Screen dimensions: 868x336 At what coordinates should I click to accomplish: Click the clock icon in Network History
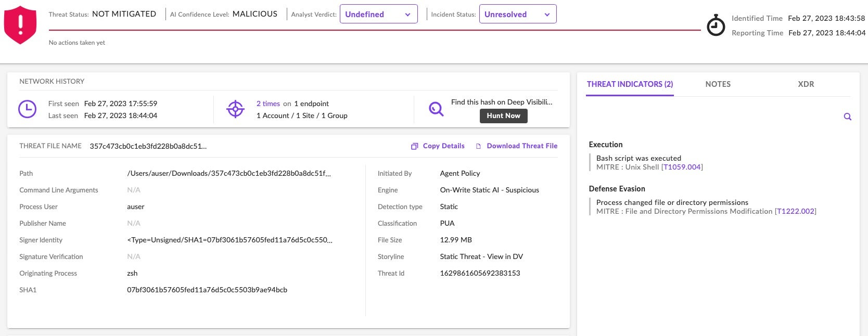click(x=27, y=109)
